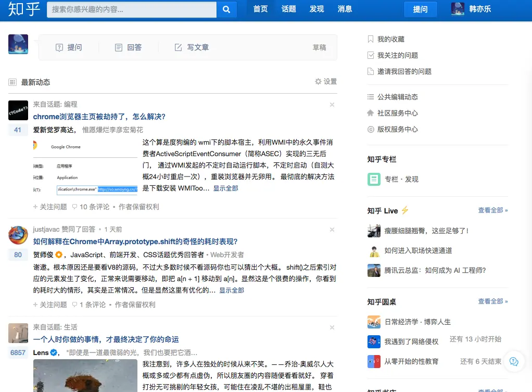The height and width of the screenshot is (392, 532).
Task: Click the Zhihu 知乎 logo
Action: pos(24,9)
